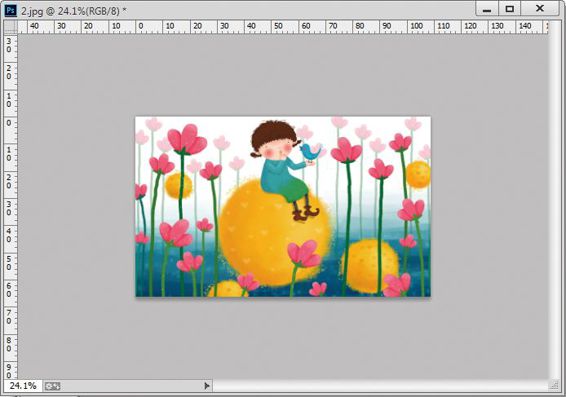The image size is (566, 397).
Task: Maximize the 2.jpg document window
Action: click(x=509, y=9)
